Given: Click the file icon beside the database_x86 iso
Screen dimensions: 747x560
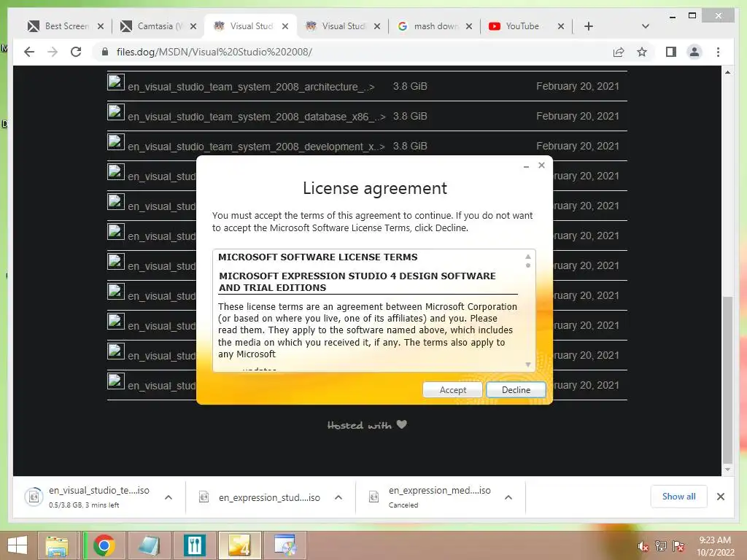Looking at the screenshot, I should [x=116, y=112].
